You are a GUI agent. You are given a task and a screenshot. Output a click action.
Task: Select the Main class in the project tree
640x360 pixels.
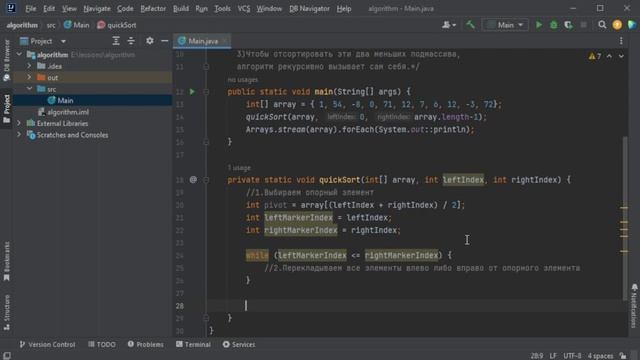tap(65, 100)
